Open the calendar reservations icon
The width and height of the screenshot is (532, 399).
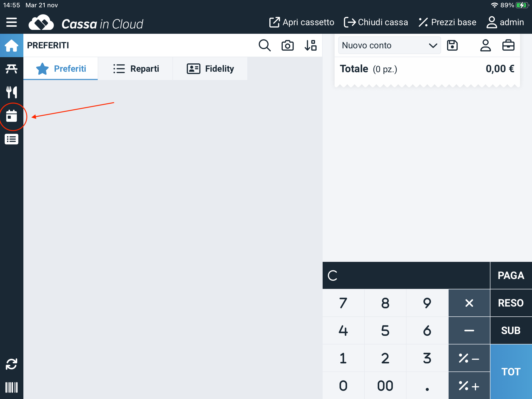[11, 116]
